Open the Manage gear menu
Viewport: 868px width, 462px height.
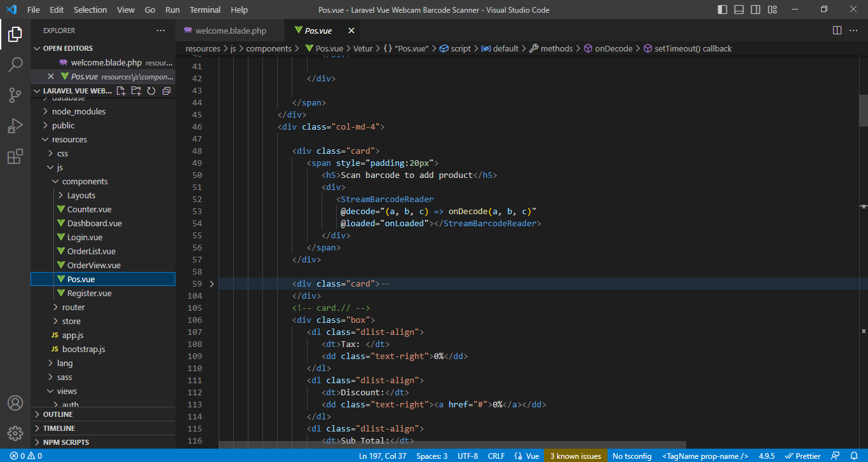coord(15,433)
